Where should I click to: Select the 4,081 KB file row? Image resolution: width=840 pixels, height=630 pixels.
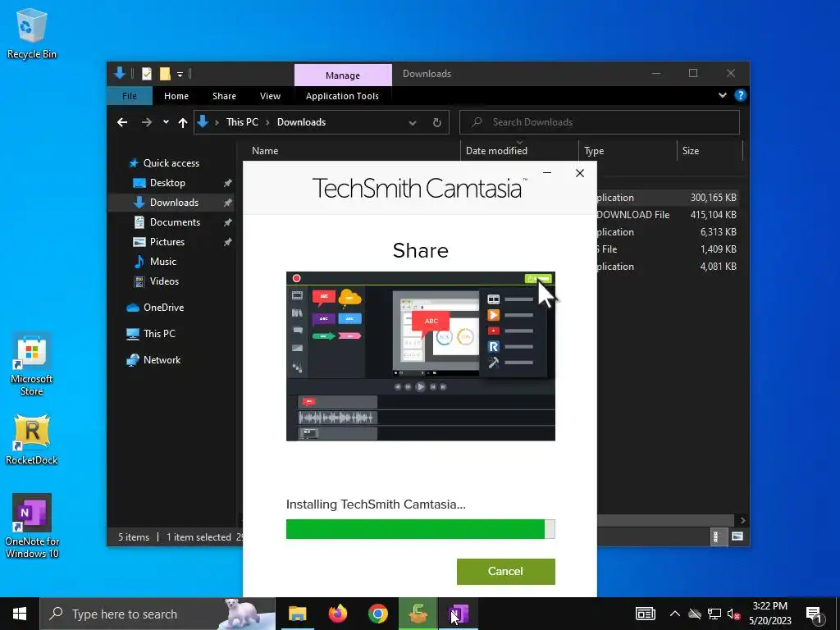pos(668,267)
